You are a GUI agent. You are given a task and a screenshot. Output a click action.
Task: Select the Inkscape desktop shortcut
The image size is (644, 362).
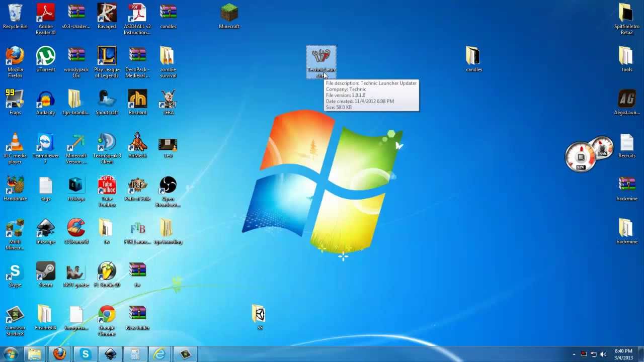coord(46,232)
